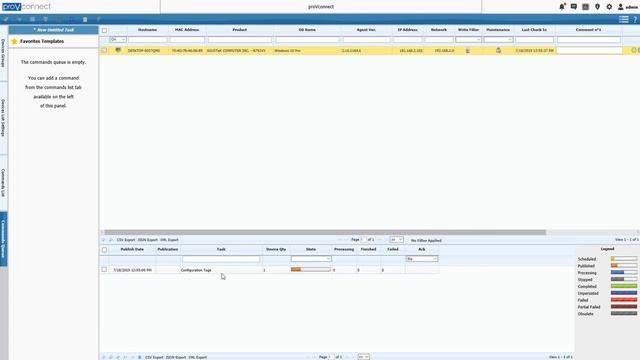The height and width of the screenshot is (360, 640).
Task: Open the Ack filter dropdown
Action: pos(422,259)
